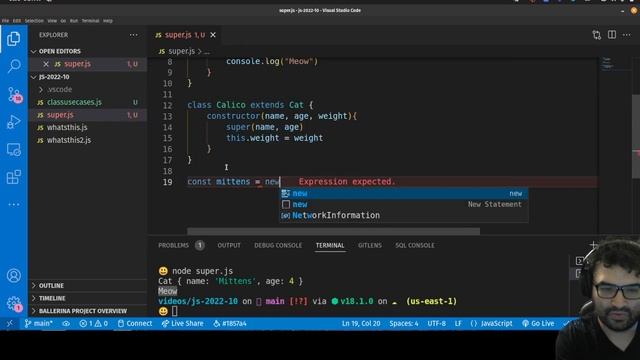Close super.js in Open Editors list
Image resolution: width=640 pixels, height=360 pixels.
tap(46, 64)
